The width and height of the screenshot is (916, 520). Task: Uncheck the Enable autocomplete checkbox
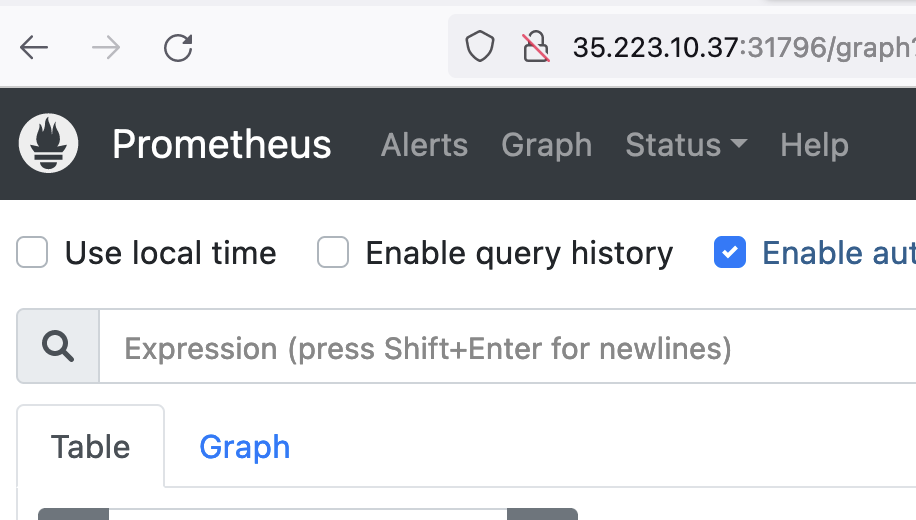[730, 253]
